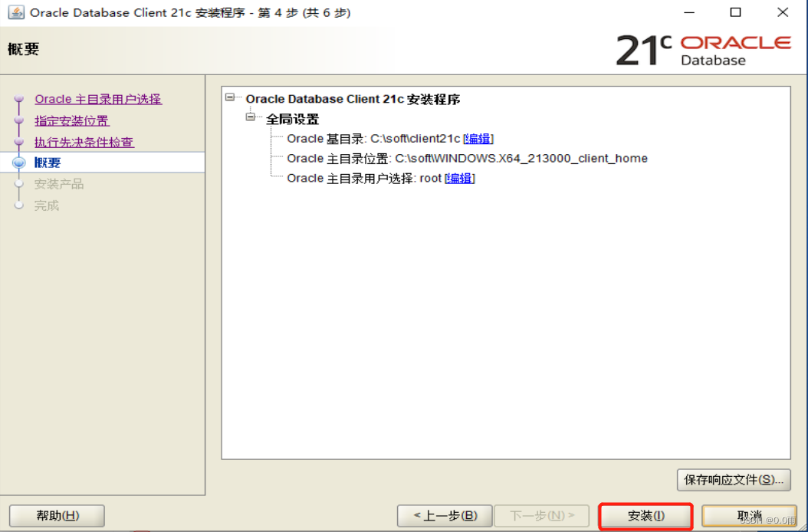Viewport: 808px width, 532px height.
Task: Click the 帮助(H) button
Action: (57, 515)
